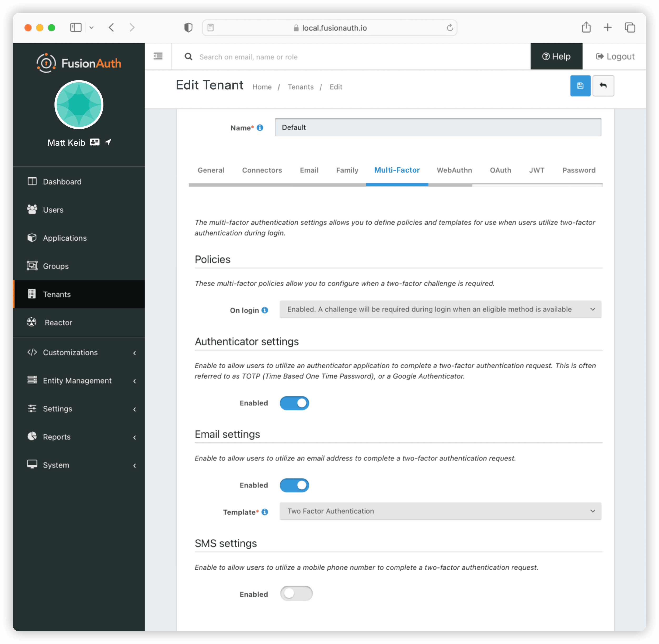Click the Dashboard sidebar icon

(32, 182)
